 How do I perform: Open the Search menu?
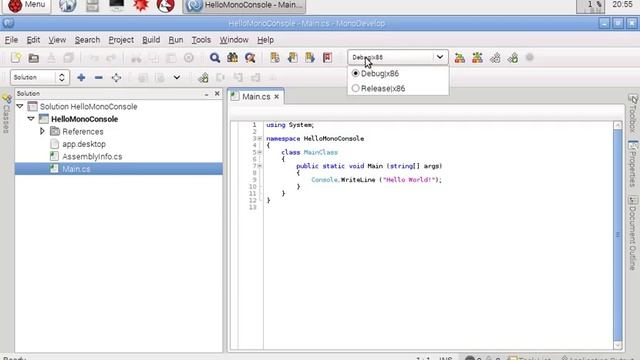point(87,40)
